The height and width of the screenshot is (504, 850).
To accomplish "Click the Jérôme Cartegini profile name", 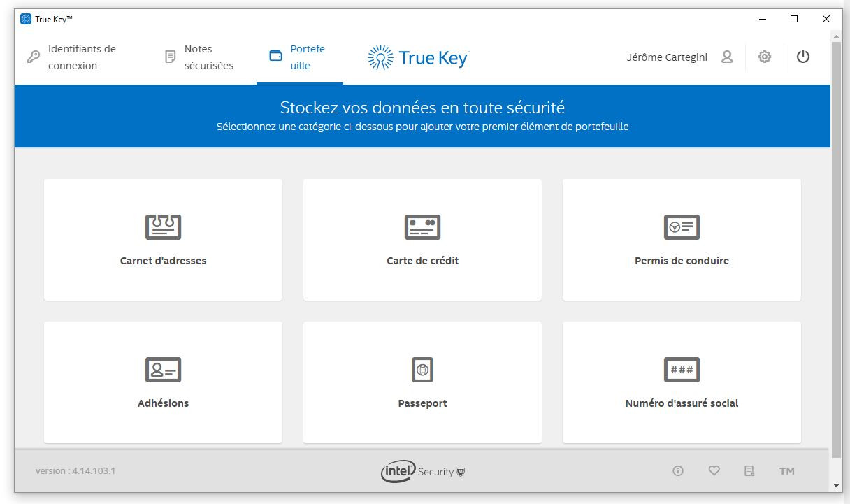I will point(667,57).
